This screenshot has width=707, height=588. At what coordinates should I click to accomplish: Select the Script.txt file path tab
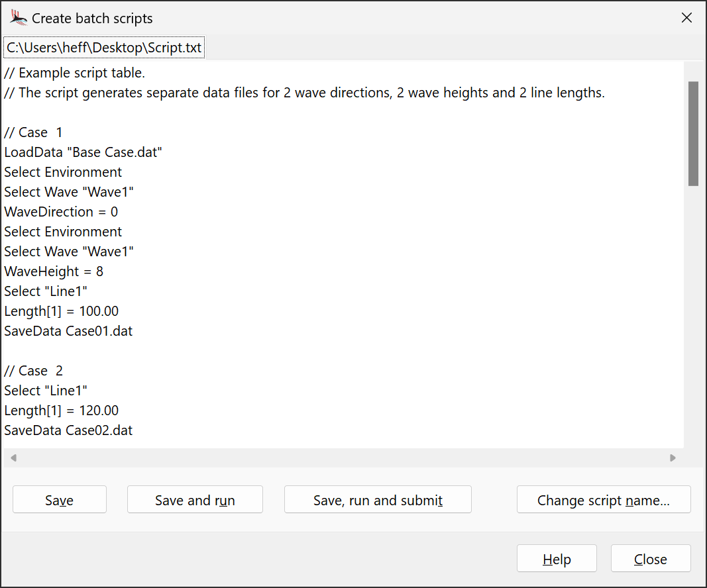click(104, 48)
